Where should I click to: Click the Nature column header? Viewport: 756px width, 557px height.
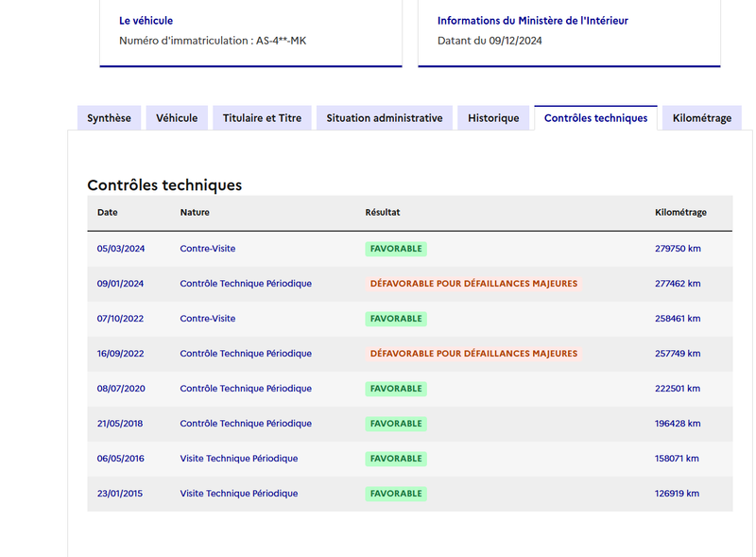click(195, 213)
